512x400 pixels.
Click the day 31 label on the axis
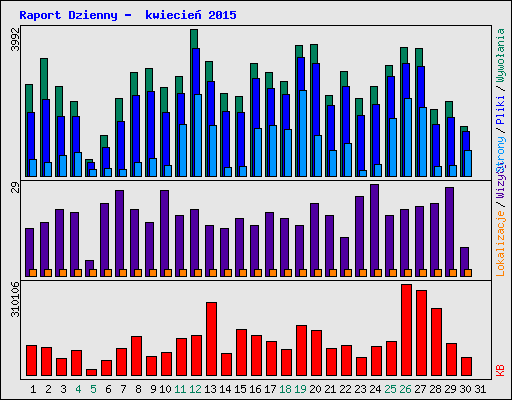(480, 389)
